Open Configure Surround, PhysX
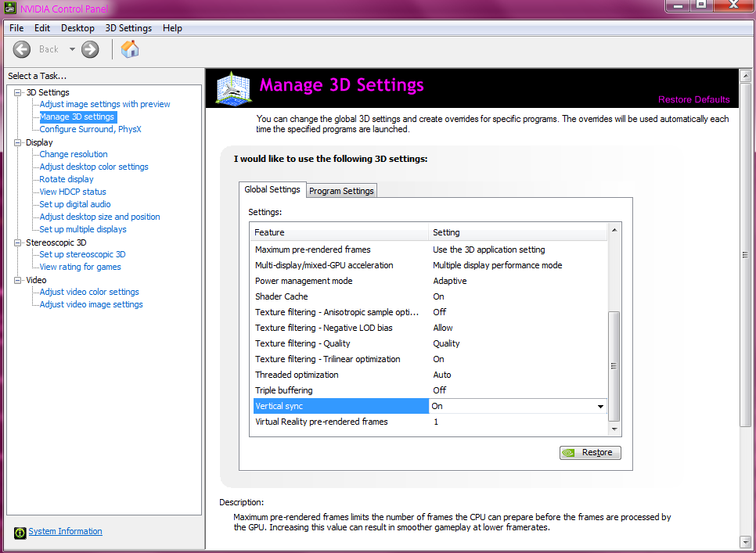Screen dimensions: 756x553 tap(90, 129)
